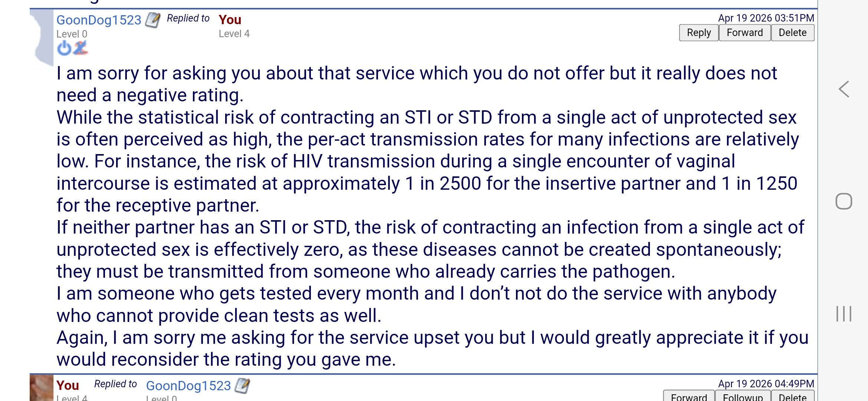Open GoonDog1523's silhouette avatar
The image size is (868, 401).
coord(43,37)
